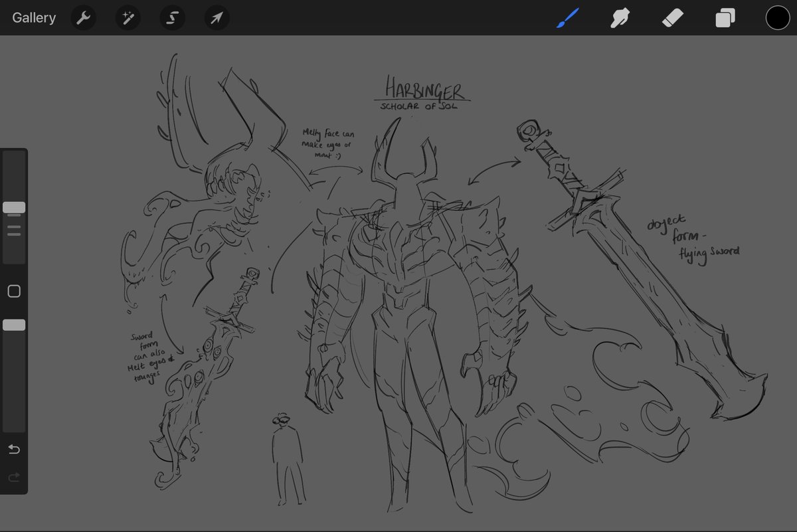Activate the Selection S-shaped tool
Viewport: 797px width, 532px height.
pos(172,18)
